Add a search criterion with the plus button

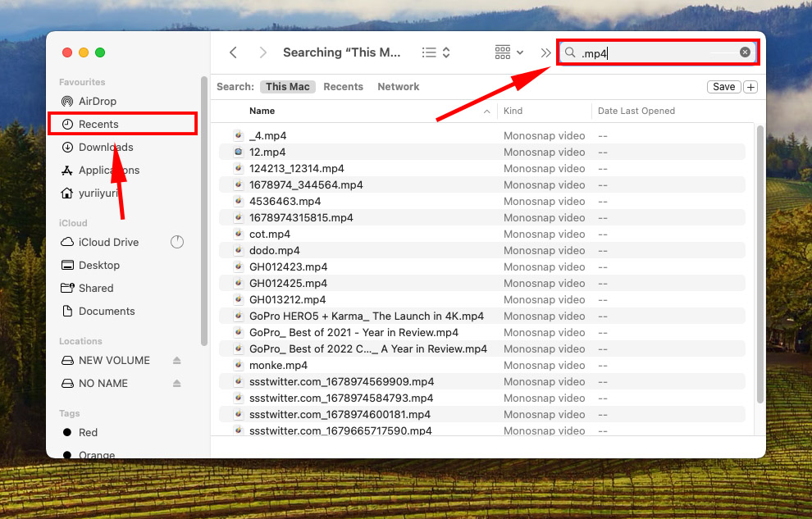click(751, 86)
